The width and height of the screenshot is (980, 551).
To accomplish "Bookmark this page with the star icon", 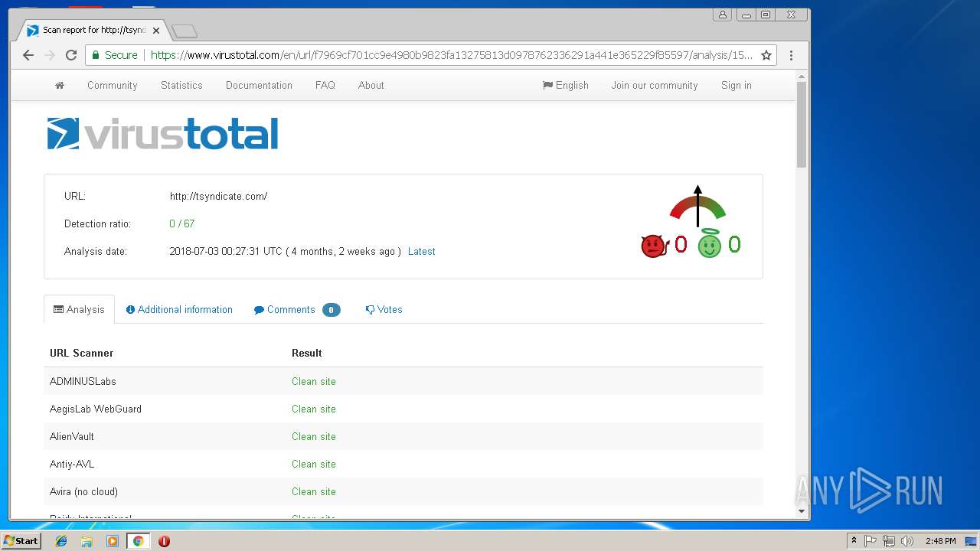I will coord(766,55).
